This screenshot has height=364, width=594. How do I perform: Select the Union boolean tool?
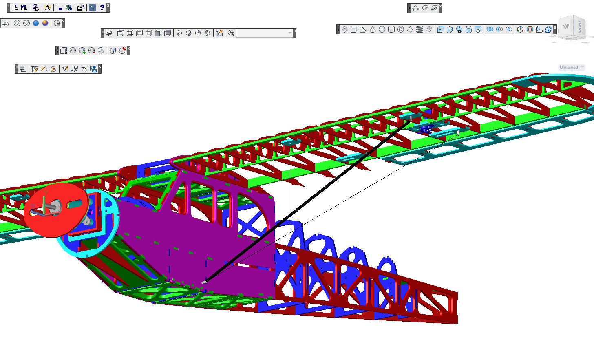(x=490, y=29)
